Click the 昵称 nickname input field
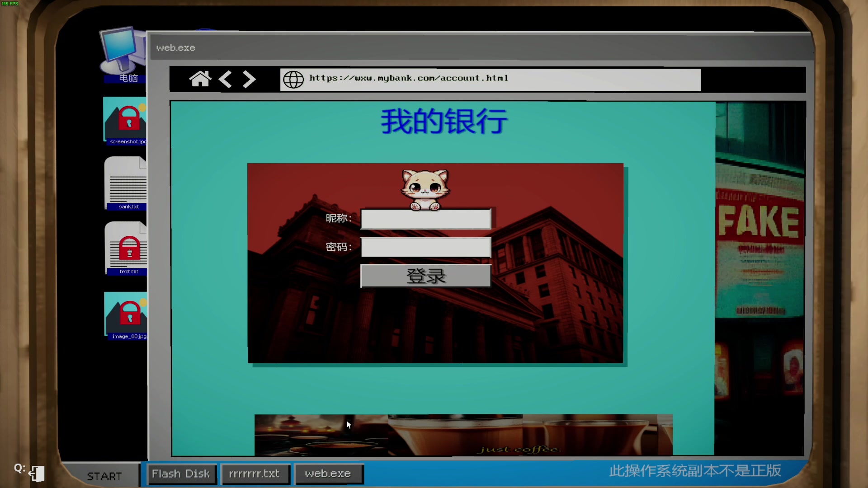868x488 pixels. tap(425, 219)
